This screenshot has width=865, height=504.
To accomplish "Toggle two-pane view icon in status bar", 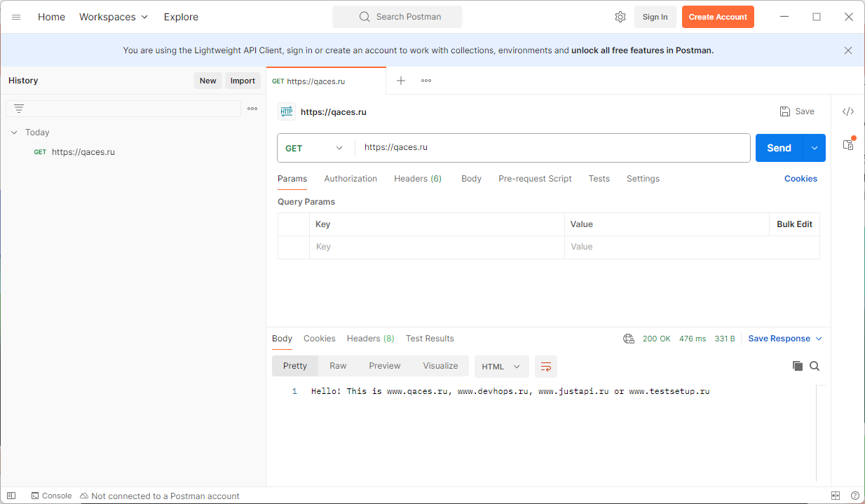I will (836, 496).
